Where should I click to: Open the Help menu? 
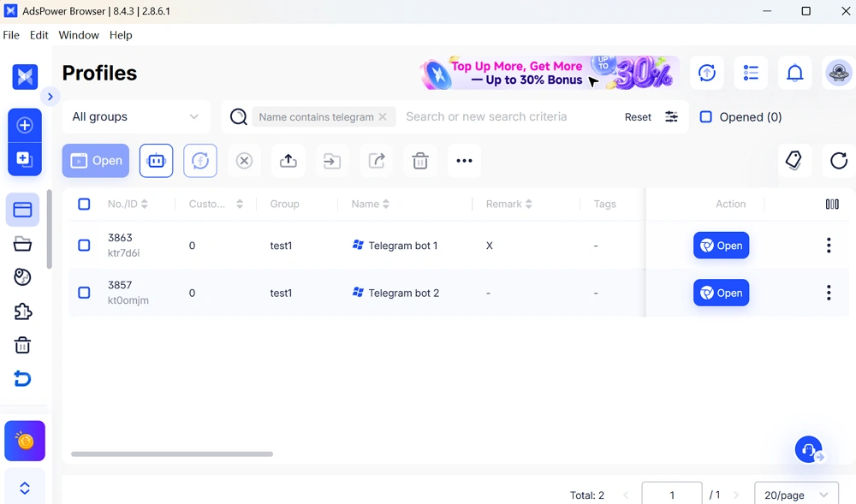[121, 35]
